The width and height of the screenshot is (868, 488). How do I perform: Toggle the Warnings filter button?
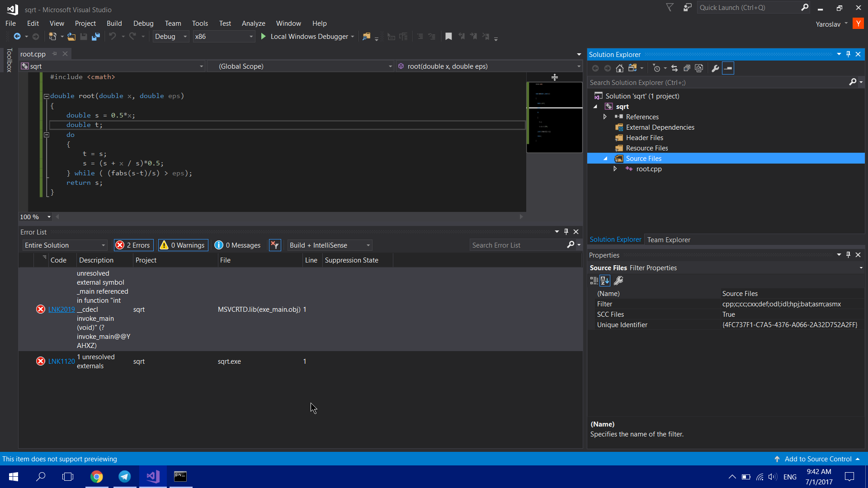click(x=183, y=245)
